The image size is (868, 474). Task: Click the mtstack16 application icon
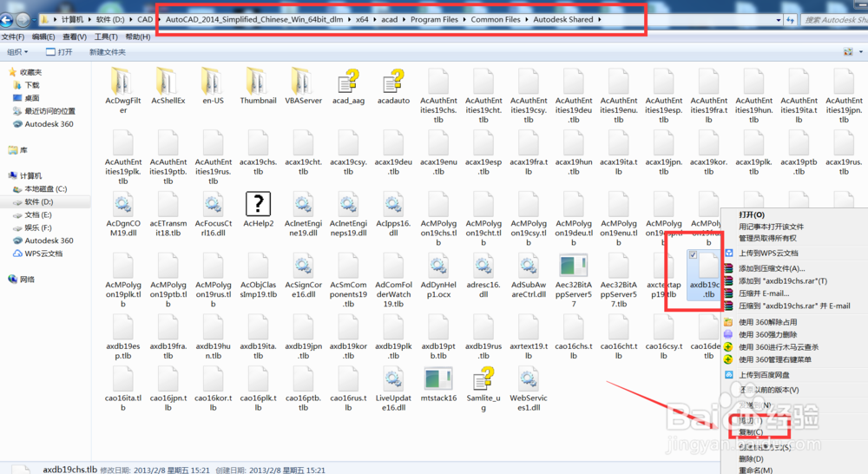click(x=438, y=379)
